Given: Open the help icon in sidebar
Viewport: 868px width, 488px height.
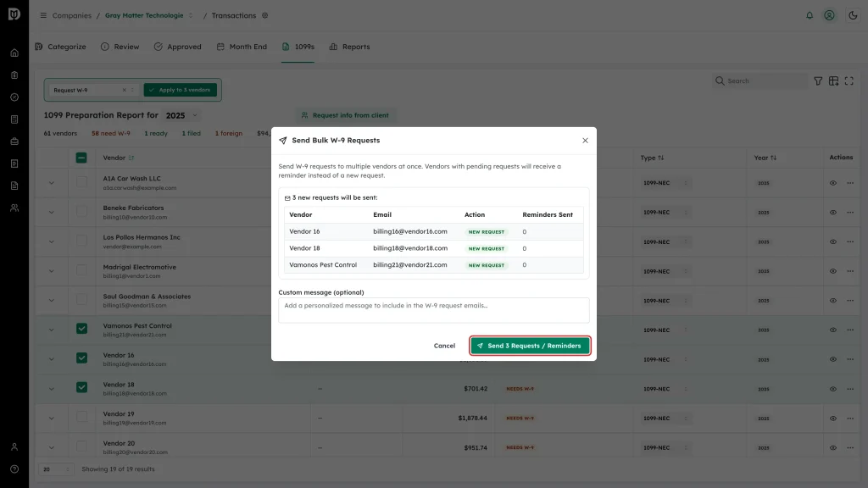Looking at the screenshot, I should pyautogui.click(x=14, y=469).
